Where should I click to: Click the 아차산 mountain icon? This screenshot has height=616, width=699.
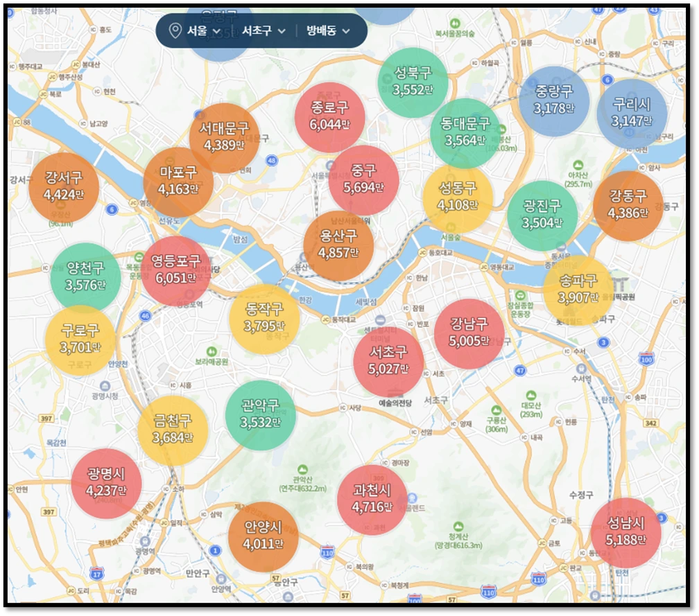(x=578, y=165)
